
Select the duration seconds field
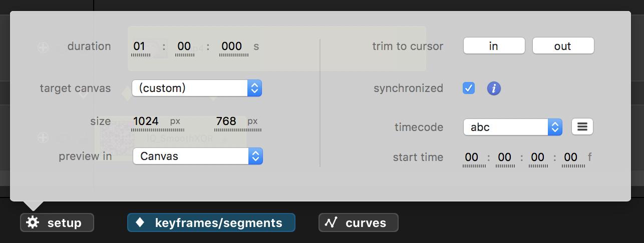(184, 46)
